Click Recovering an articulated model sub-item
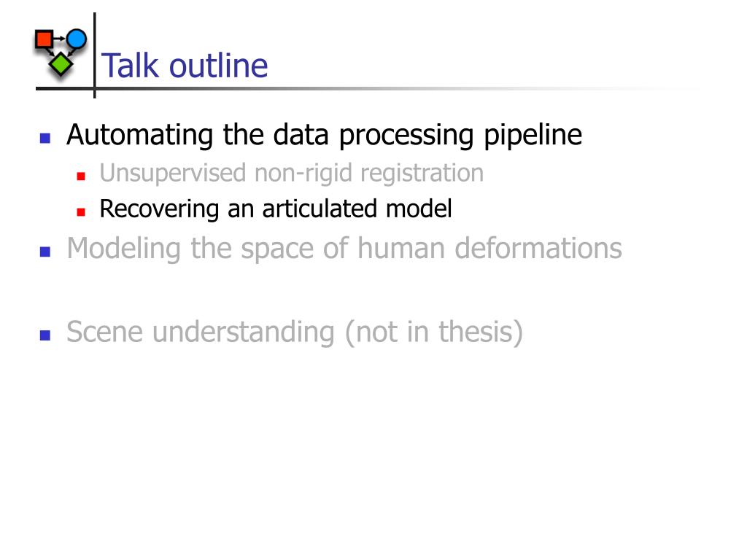Screen dimensions: 747x560 [x=276, y=209]
